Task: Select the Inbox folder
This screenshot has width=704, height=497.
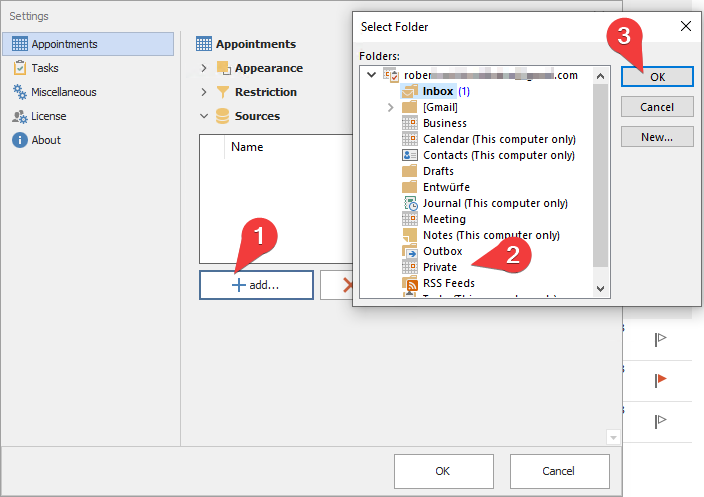Action: click(x=438, y=91)
